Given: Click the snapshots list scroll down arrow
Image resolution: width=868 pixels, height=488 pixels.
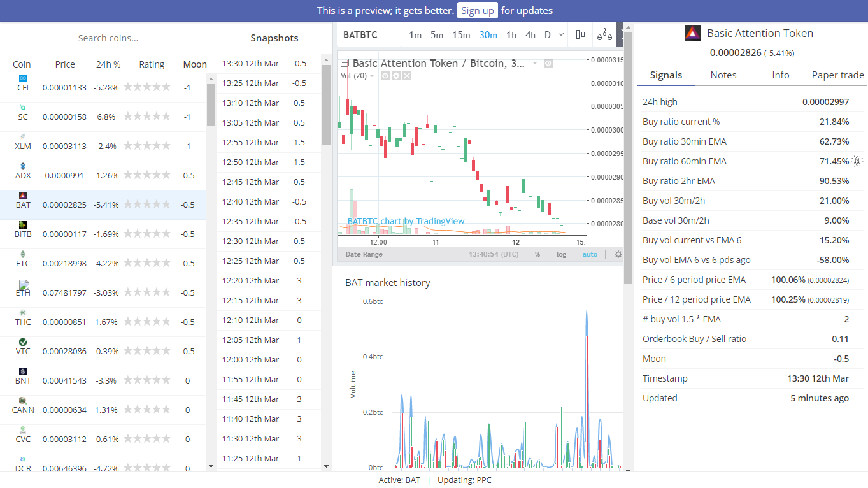Looking at the screenshot, I should point(326,466).
